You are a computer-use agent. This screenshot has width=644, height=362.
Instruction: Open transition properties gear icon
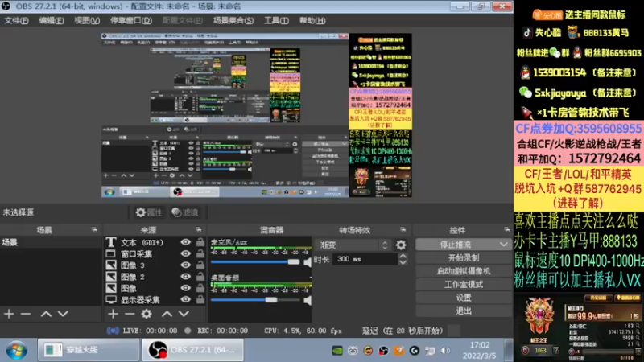coord(401,245)
